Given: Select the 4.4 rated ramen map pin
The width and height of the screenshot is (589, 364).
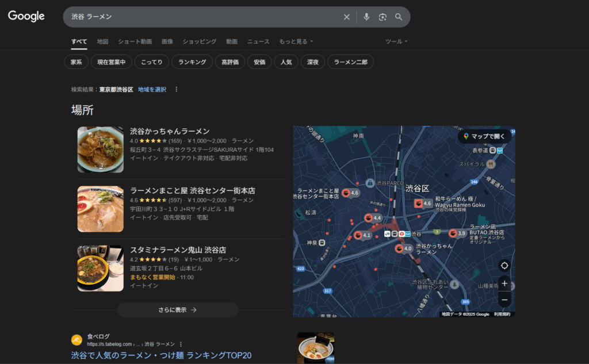Looking at the screenshot, I should pos(373,218).
